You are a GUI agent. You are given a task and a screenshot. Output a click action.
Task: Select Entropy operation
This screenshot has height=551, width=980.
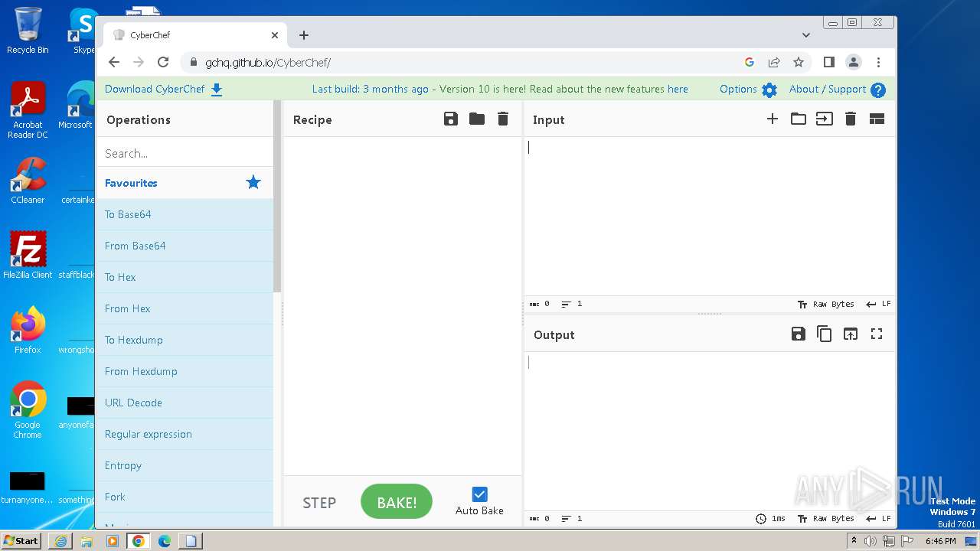tap(185, 465)
